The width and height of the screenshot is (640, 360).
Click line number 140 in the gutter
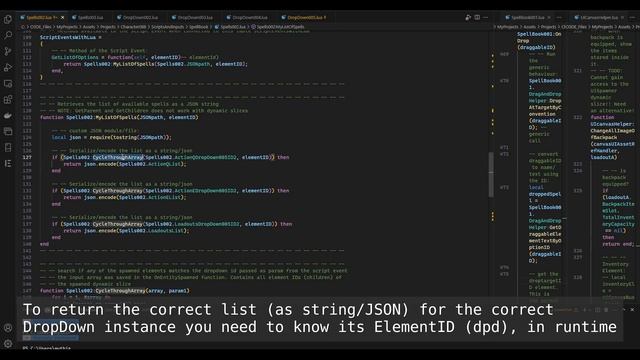(27, 244)
